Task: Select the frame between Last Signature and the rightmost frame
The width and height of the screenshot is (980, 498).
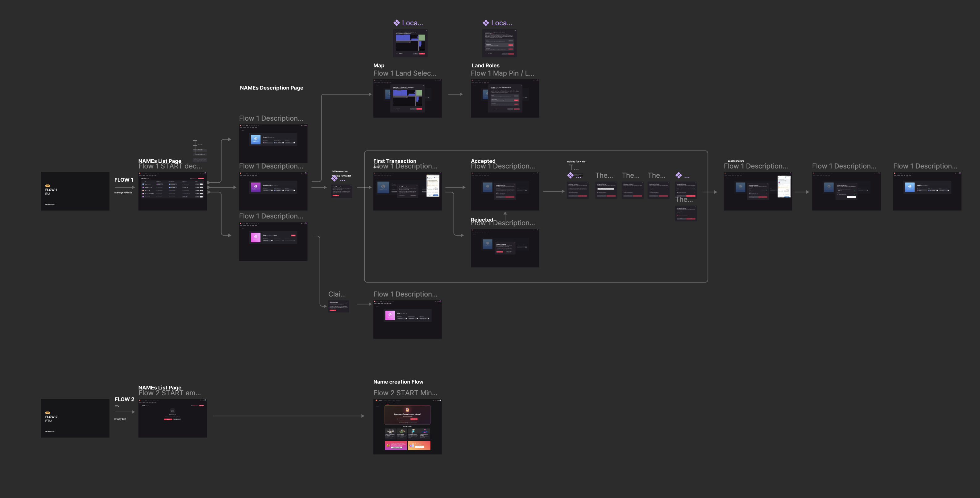Action: [846, 191]
